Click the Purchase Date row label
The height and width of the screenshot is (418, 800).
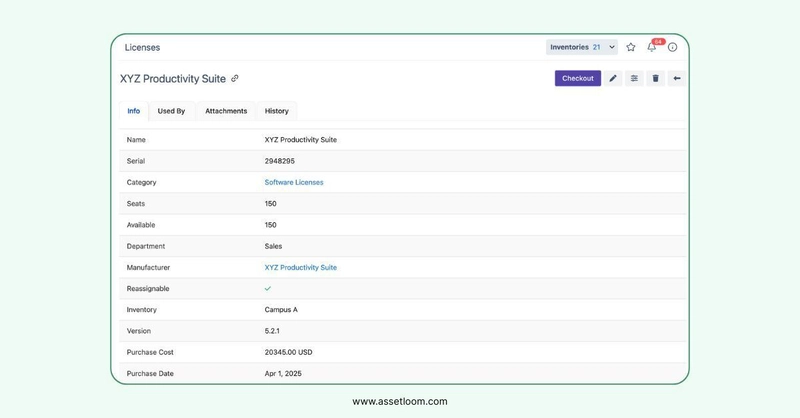150,374
